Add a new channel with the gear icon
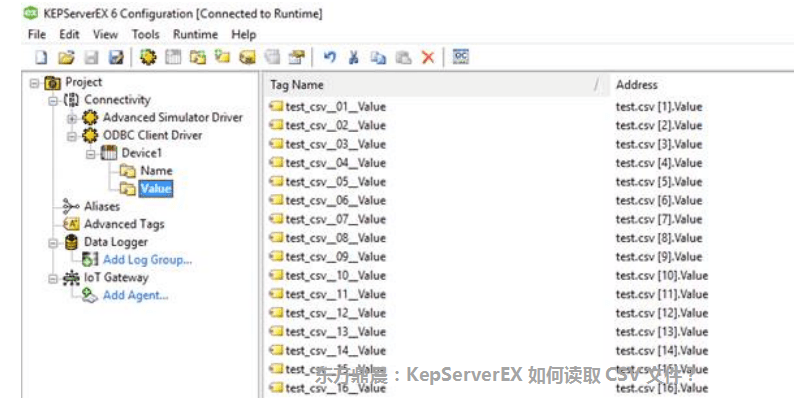 [x=148, y=57]
